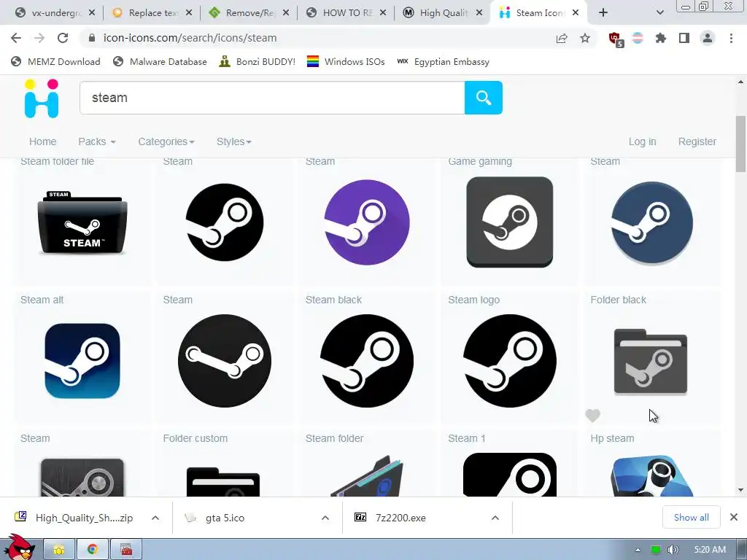Viewport: 747px width, 560px height.
Task: Click the steam search input field
Action: tap(272, 98)
